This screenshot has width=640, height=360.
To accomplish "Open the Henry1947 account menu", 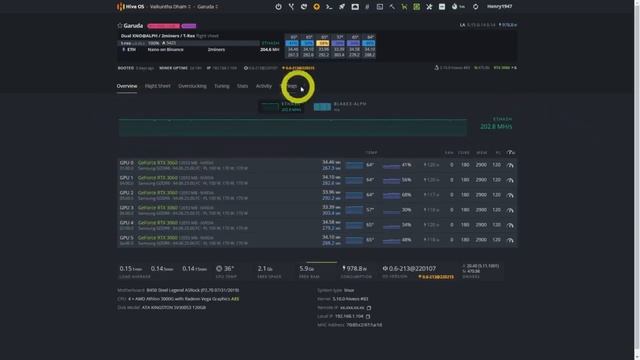I will [x=500, y=7].
